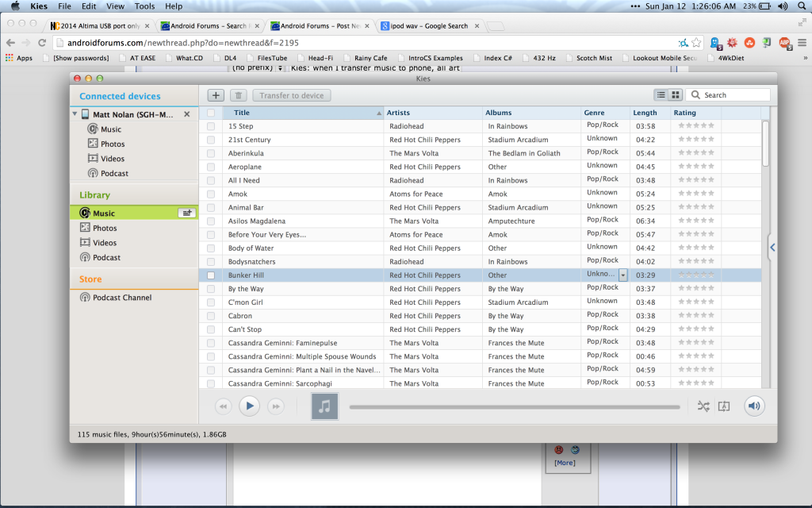Click the album art music note thumbnail

pyautogui.click(x=324, y=406)
